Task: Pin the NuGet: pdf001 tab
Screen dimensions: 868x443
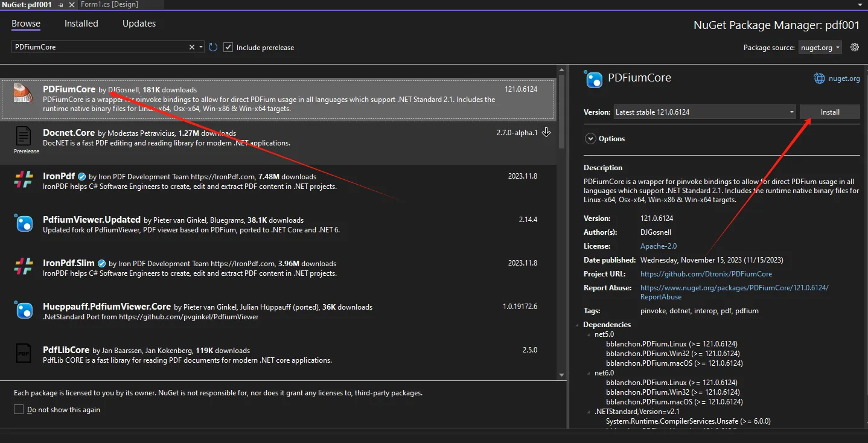Action: pos(61,5)
